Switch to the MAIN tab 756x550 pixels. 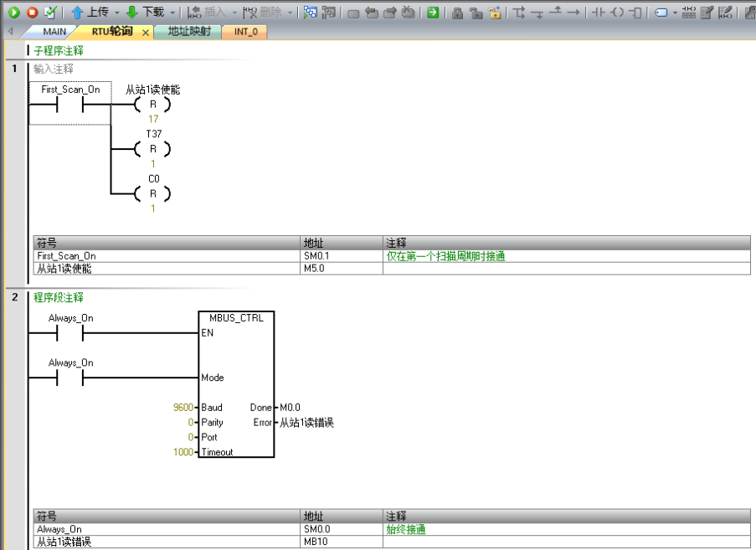(54, 32)
